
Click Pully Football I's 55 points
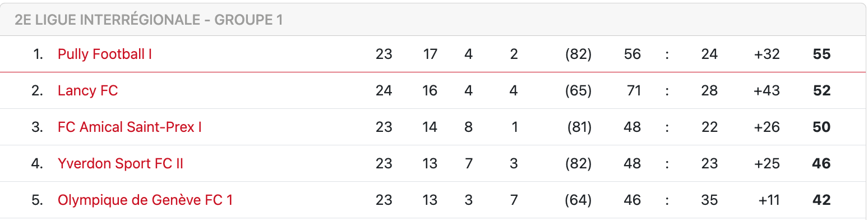click(x=821, y=54)
